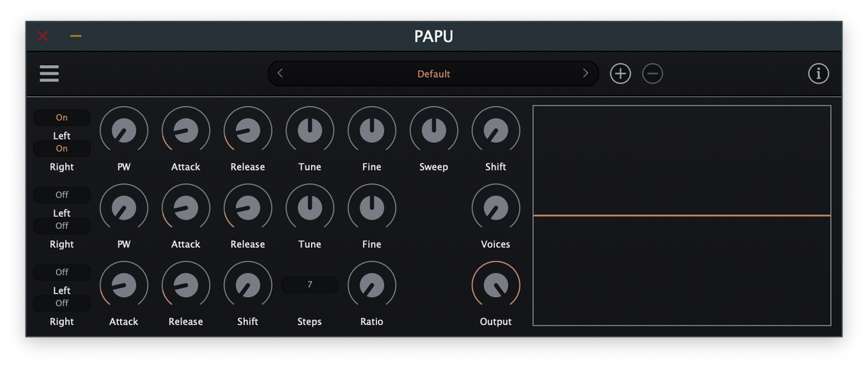Click the Steps value box showing 7

click(310, 285)
